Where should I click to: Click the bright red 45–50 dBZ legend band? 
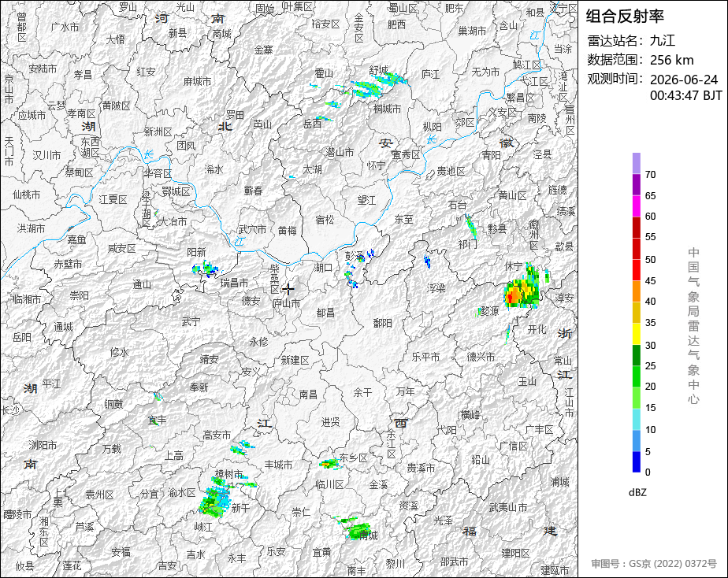click(636, 269)
